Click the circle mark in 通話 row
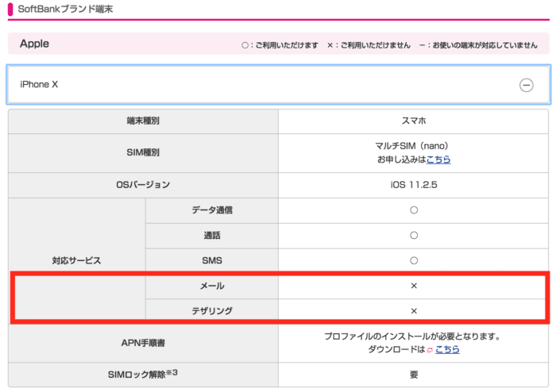This screenshot has height=392, width=556. 413,235
